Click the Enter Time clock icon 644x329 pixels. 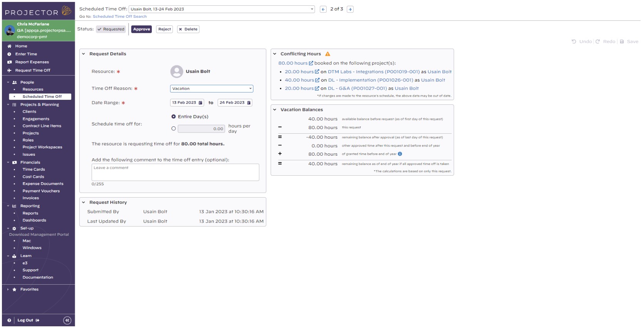click(9, 54)
